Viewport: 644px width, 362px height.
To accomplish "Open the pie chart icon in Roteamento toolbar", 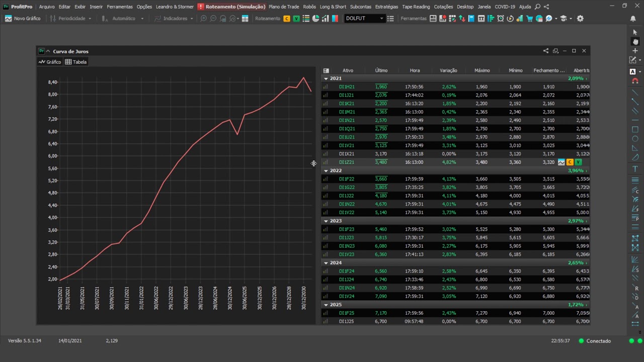I will pos(315,18).
